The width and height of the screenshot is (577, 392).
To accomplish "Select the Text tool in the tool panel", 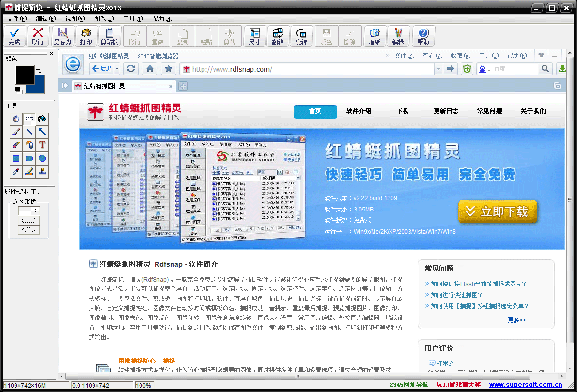I will tap(43, 145).
